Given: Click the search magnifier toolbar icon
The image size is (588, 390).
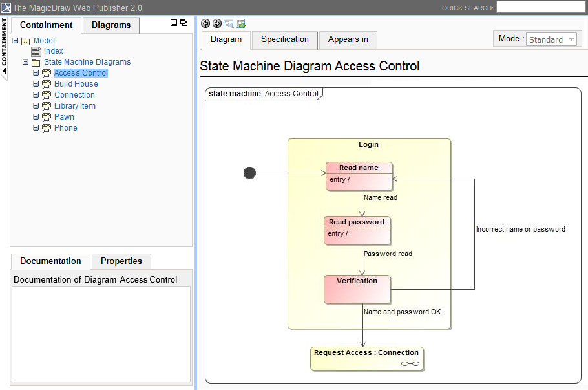Looking at the screenshot, I should pyautogui.click(x=229, y=23).
